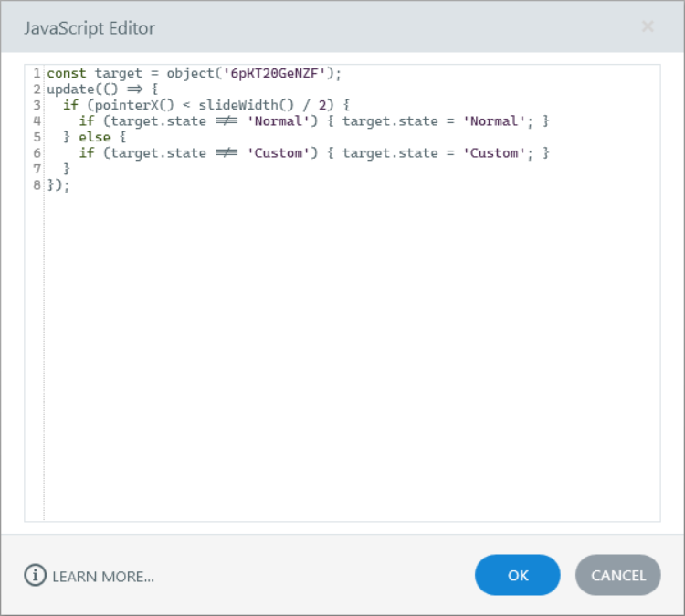Close the JavaScript Editor with the X
685x616 pixels.
coord(648,26)
